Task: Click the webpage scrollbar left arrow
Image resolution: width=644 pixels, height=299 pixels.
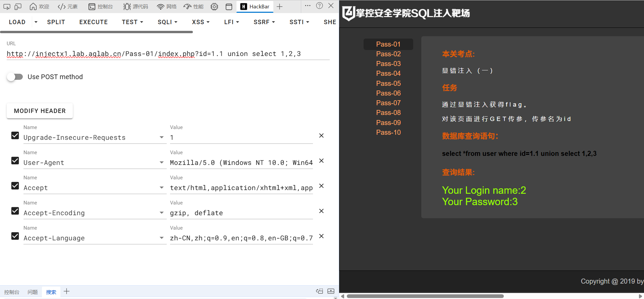Action: [342, 296]
